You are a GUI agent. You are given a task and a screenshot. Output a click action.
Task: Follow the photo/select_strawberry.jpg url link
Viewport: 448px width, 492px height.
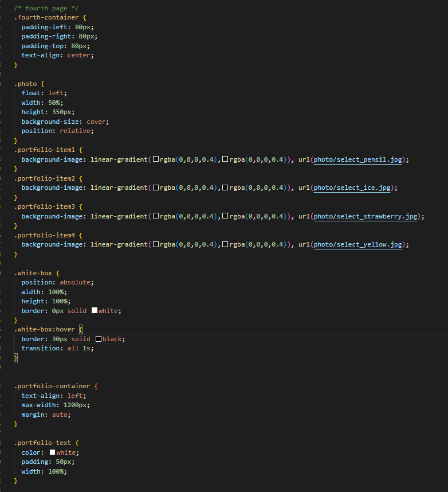(366, 217)
